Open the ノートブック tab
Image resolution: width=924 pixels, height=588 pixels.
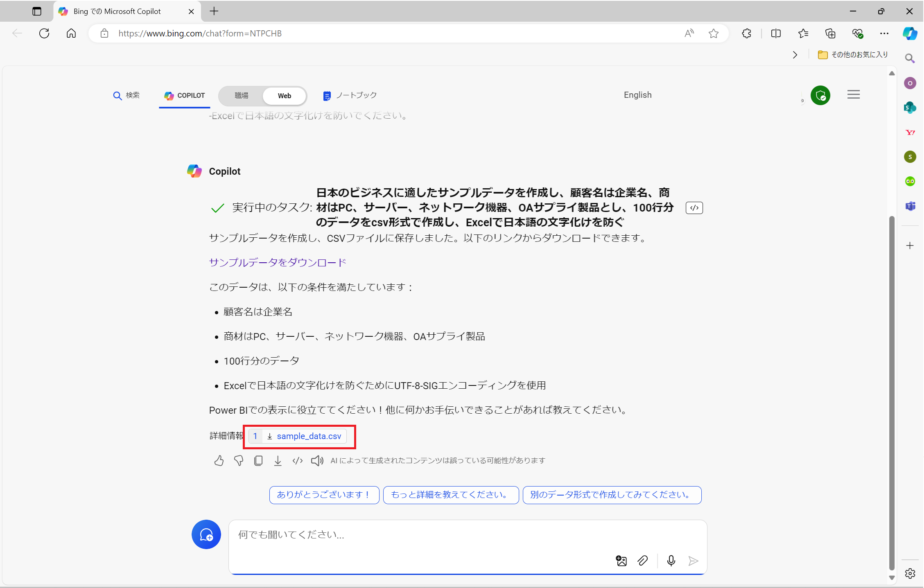pos(350,95)
